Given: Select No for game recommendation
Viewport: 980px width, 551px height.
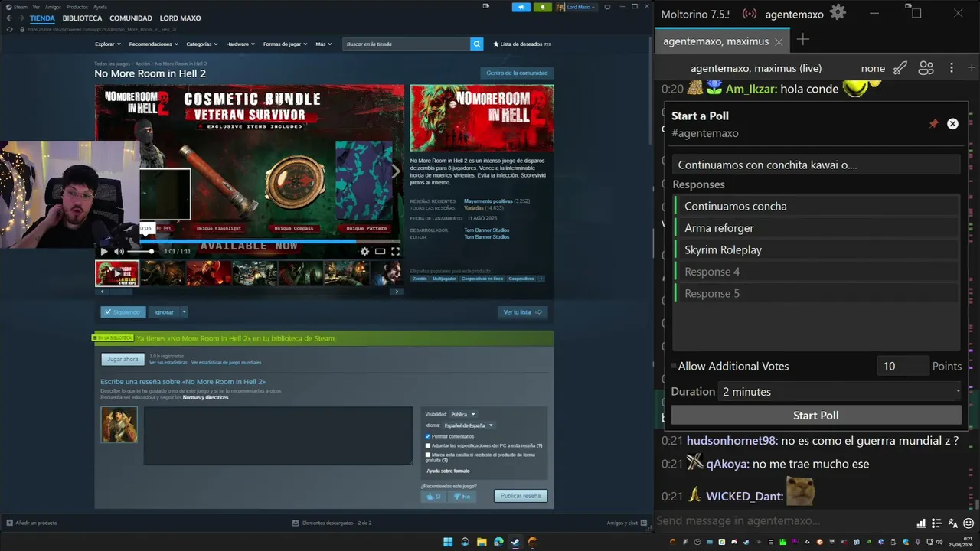Looking at the screenshot, I should 461,497.
